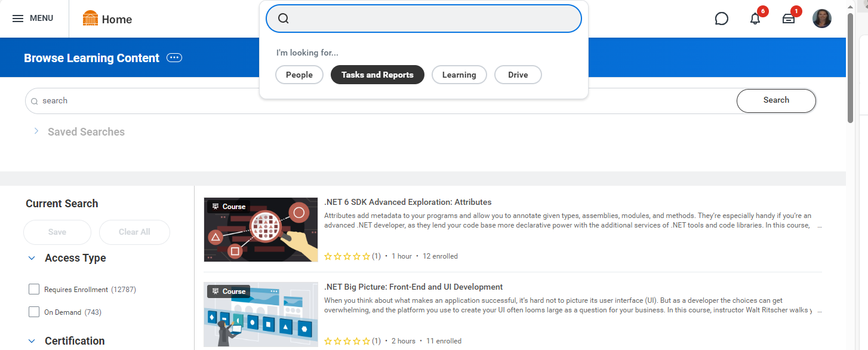Screen dimensions: 868x350
Task: Click the Browse Learning Content heading
Action: (x=92, y=58)
